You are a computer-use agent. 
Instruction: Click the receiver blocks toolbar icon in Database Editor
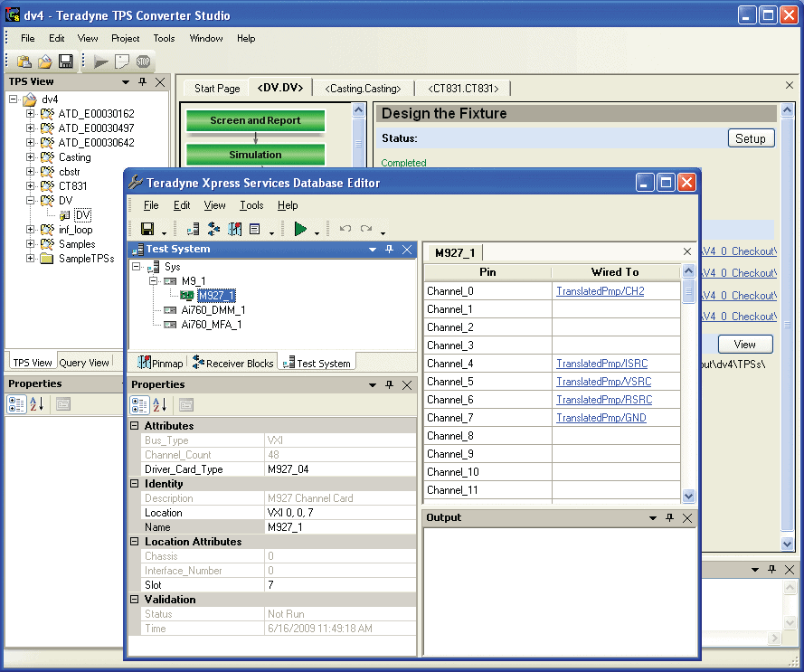tap(213, 229)
